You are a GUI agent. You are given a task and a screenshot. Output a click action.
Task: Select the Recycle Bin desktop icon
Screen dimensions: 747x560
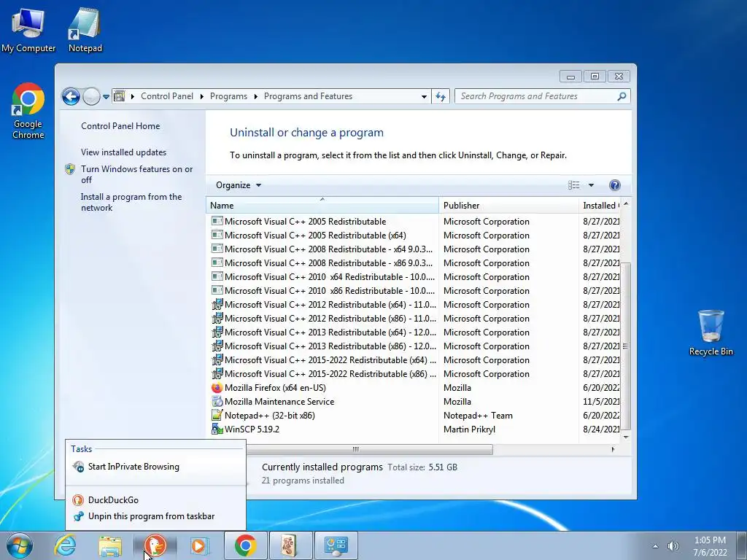(x=711, y=332)
